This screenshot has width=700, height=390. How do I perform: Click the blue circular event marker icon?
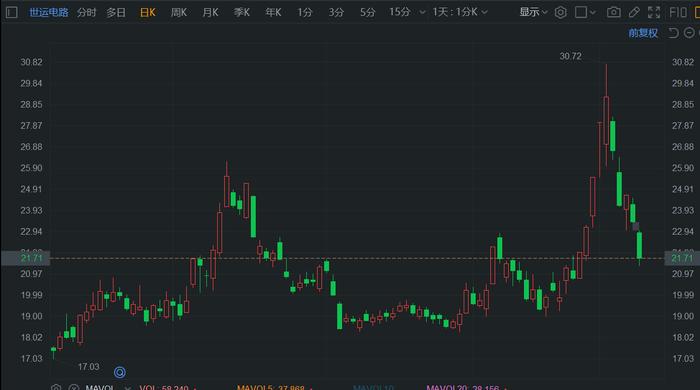tap(120, 372)
